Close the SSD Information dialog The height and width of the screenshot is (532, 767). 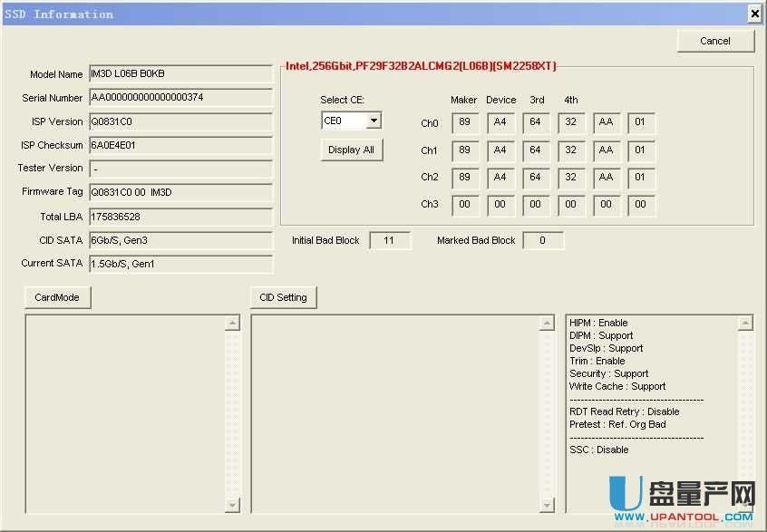pyautogui.click(x=753, y=14)
